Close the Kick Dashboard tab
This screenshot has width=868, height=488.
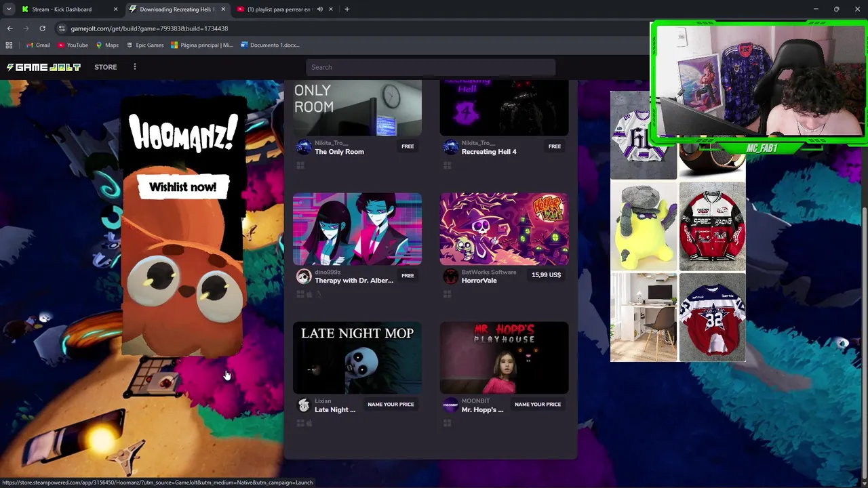(x=115, y=9)
